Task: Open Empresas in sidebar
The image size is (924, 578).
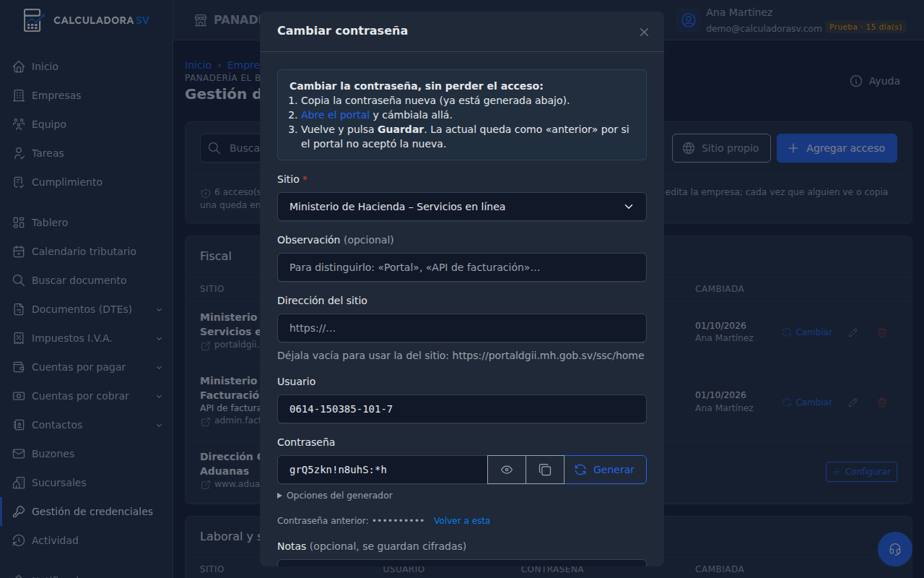Action: click(x=87, y=95)
